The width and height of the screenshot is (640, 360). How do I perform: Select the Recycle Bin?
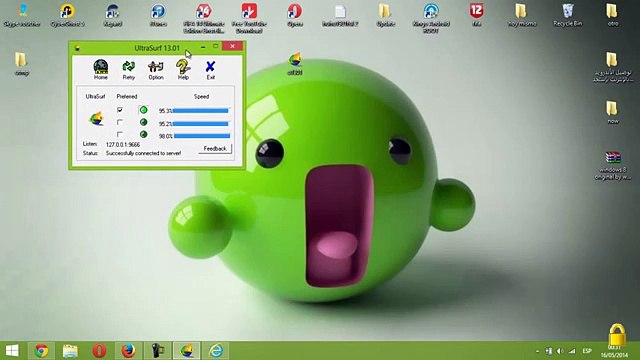[567, 15]
